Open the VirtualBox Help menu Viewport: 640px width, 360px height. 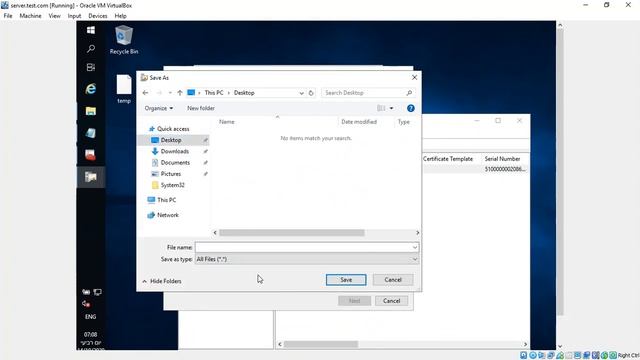[x=120, y=16]
